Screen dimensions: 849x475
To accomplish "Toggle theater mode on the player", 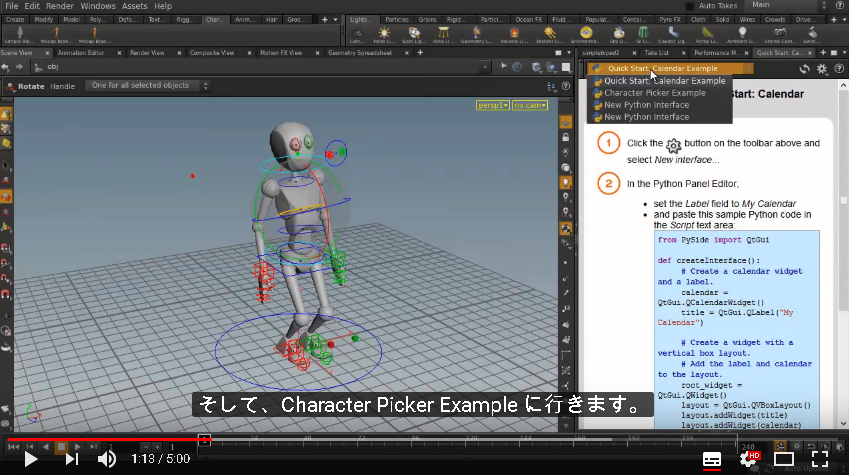I will pyautogui.click(x=783, y=459).
